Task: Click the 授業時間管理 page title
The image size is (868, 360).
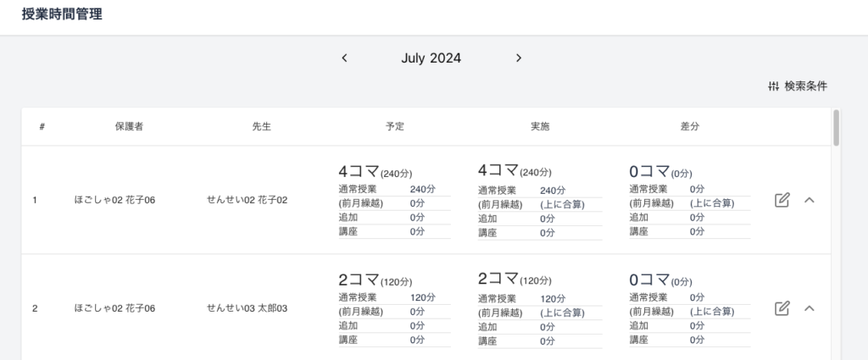Action: click(x=62, y=14)
